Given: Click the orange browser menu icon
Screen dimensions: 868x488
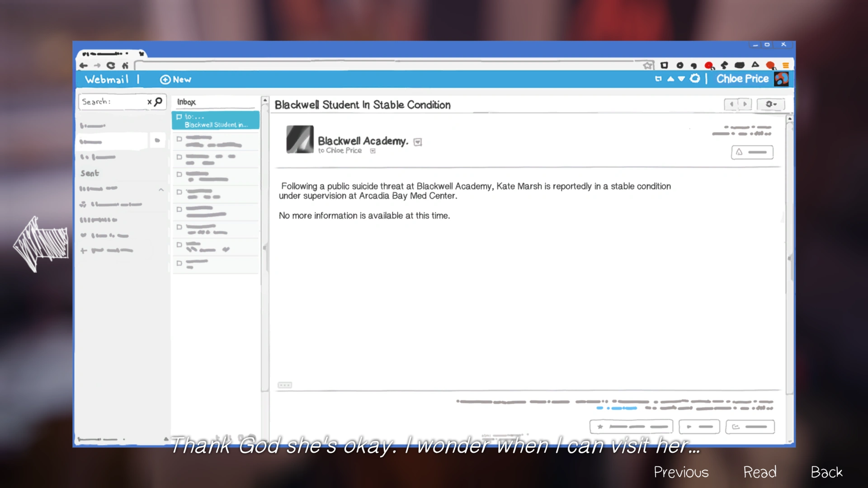Looking at the screenshot, I should [786, 66].
